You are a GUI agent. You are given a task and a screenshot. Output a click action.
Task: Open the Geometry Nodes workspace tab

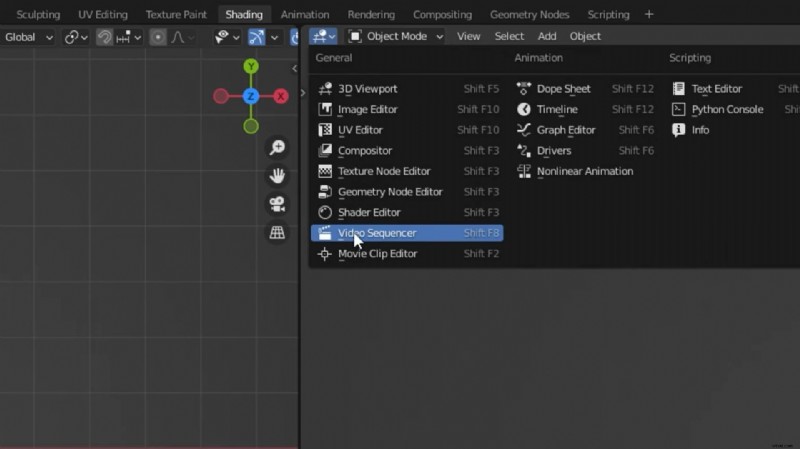click(x=529, y=14)
